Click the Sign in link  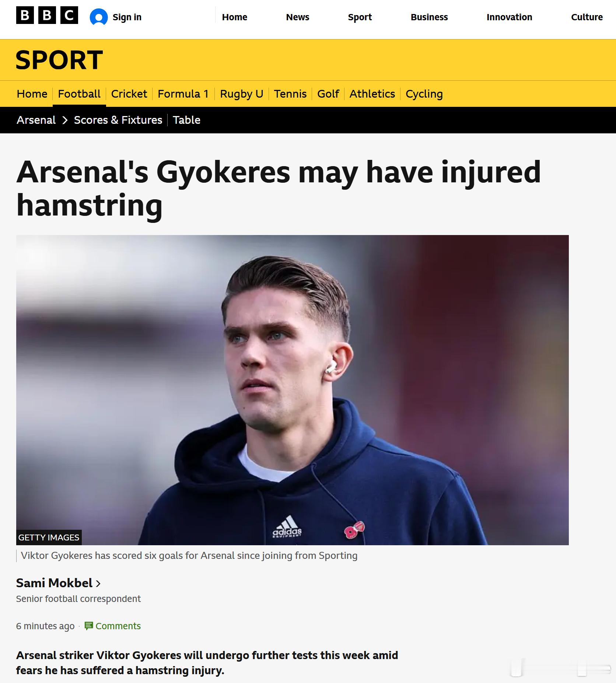click(127, 17)
